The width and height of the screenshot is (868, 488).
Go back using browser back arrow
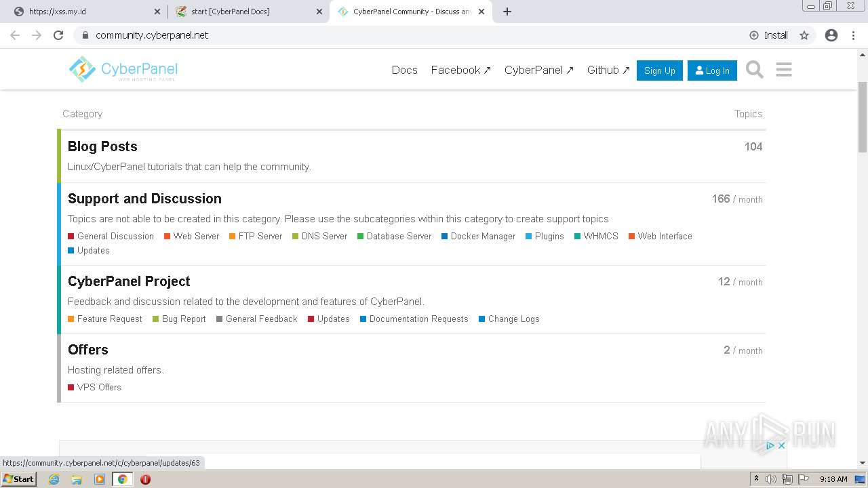point(15,35)
